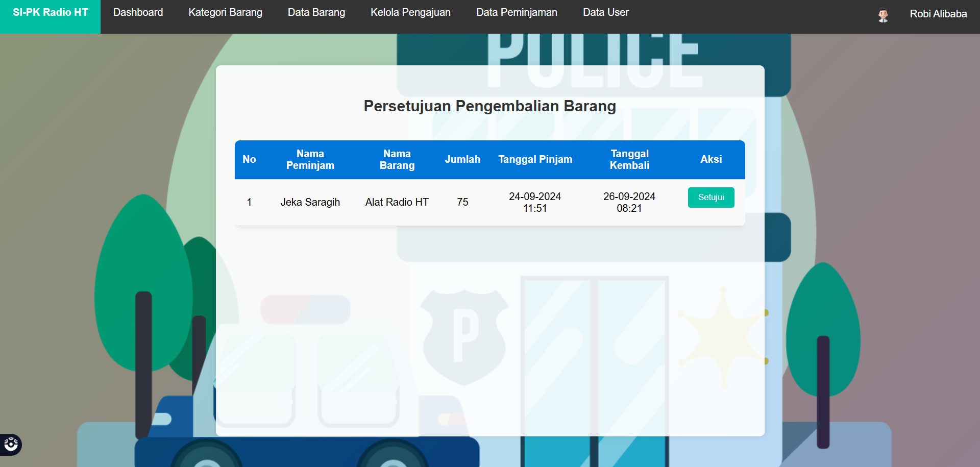980x467 pixels.
Task: Click the Alat Radio HT cell
Action: point(397,202)
